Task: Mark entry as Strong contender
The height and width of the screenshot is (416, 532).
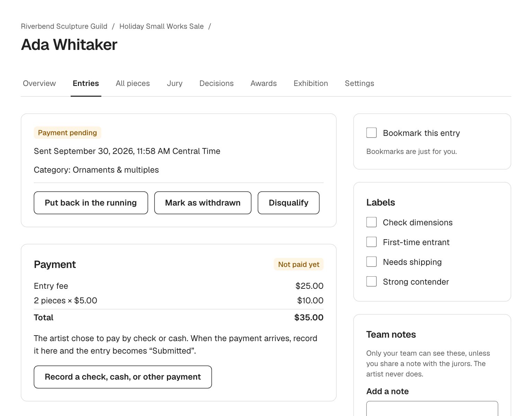Action: [372, 281]
